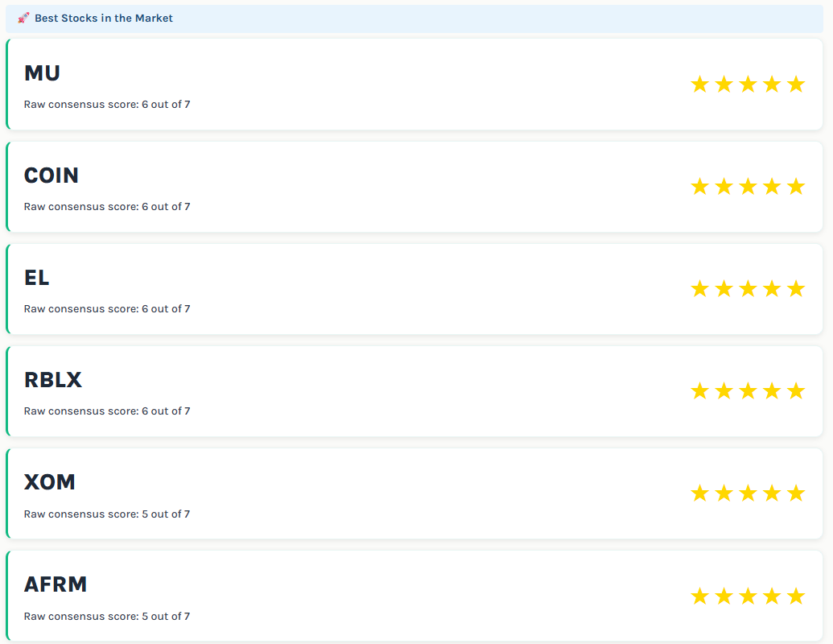833x644 pixels.
Task: Click COIN's raw consensus score text
Action: click(107, 206)
